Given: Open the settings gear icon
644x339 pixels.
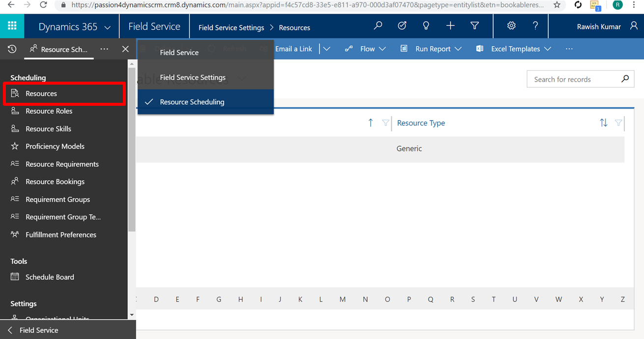Looking at the screenshot, I should [511, 26].
